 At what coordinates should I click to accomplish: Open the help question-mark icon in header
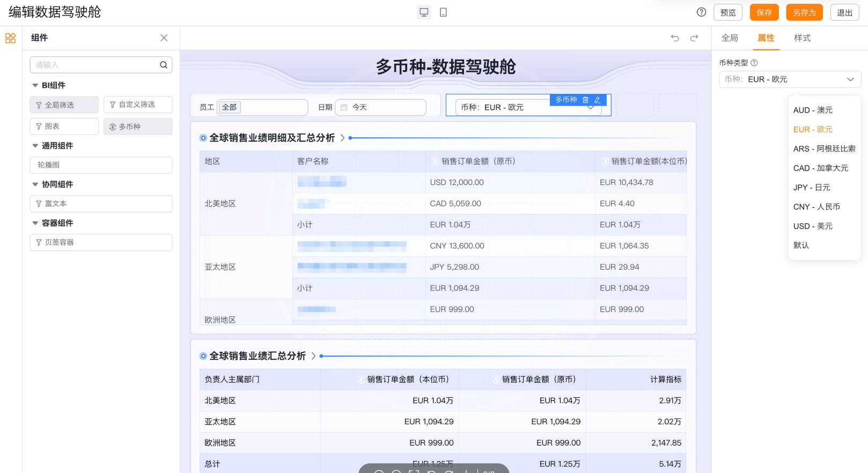pyautogui.click(x=701, y=12)
